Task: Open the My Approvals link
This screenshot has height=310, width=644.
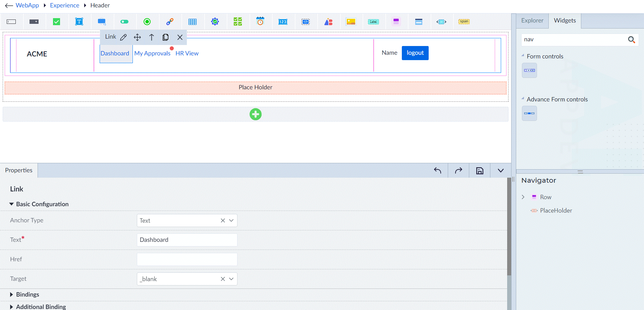Action: click(x=152, y=53)
